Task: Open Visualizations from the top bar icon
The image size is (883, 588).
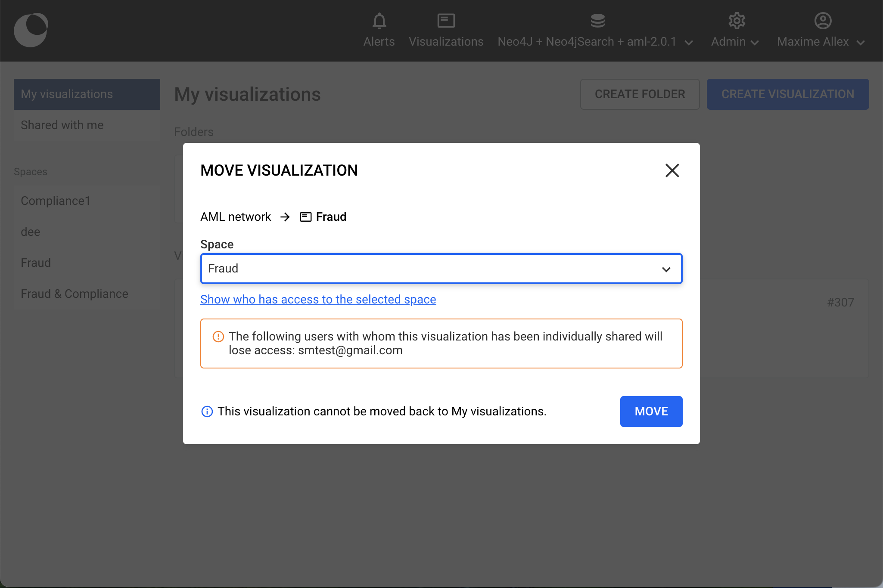Action: click(x=446, y=21)
